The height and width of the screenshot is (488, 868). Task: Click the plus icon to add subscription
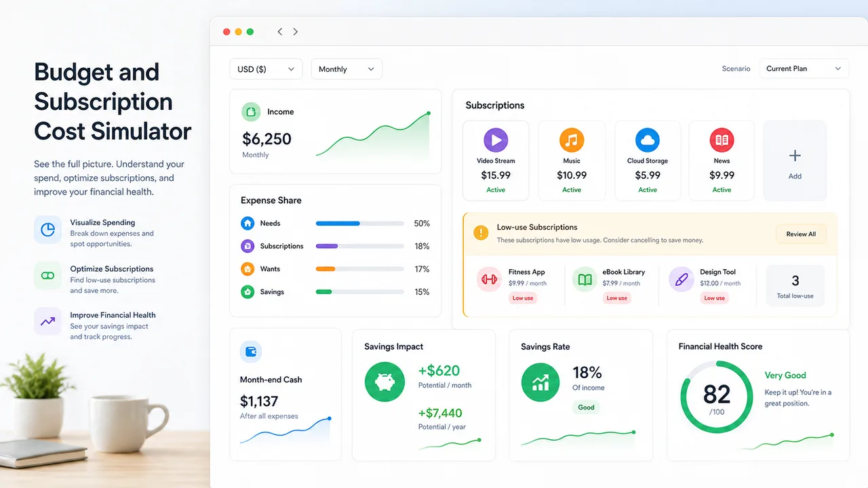pos(795,156)
